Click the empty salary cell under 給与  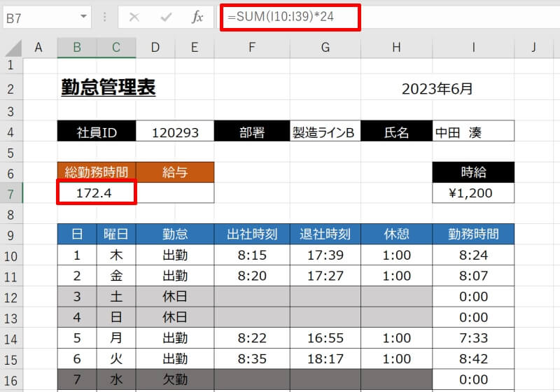[x=175, y=192]
